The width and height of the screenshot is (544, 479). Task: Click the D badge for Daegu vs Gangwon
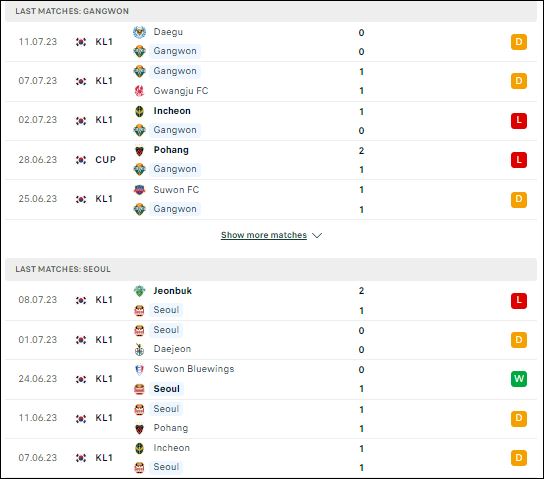519,42
